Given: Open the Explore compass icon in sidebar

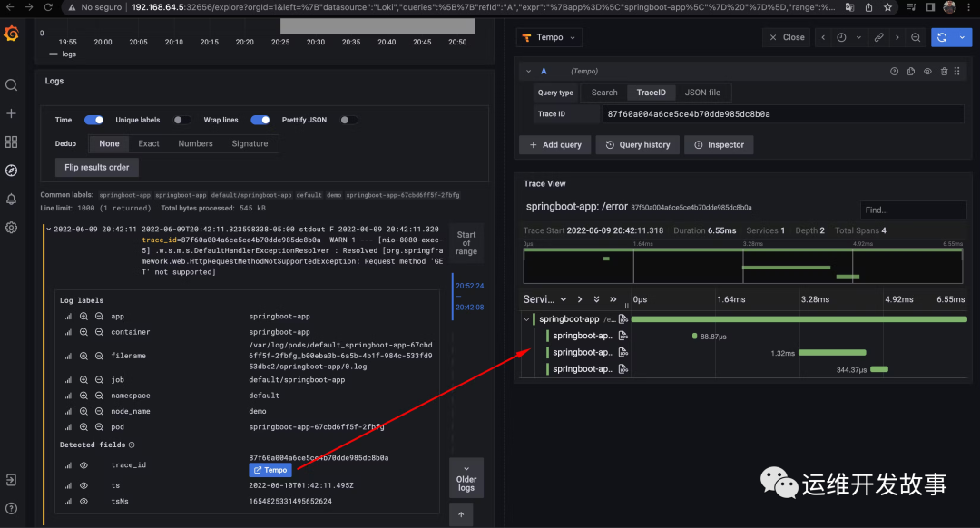Looking at the screenshot, I should [x=11, y=171].
